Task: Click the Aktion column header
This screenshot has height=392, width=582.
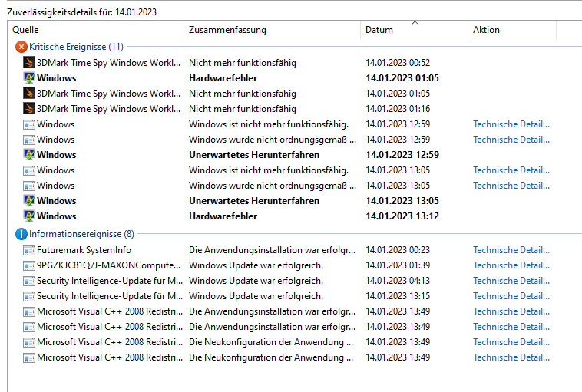Action: click(x=512, y=30)
